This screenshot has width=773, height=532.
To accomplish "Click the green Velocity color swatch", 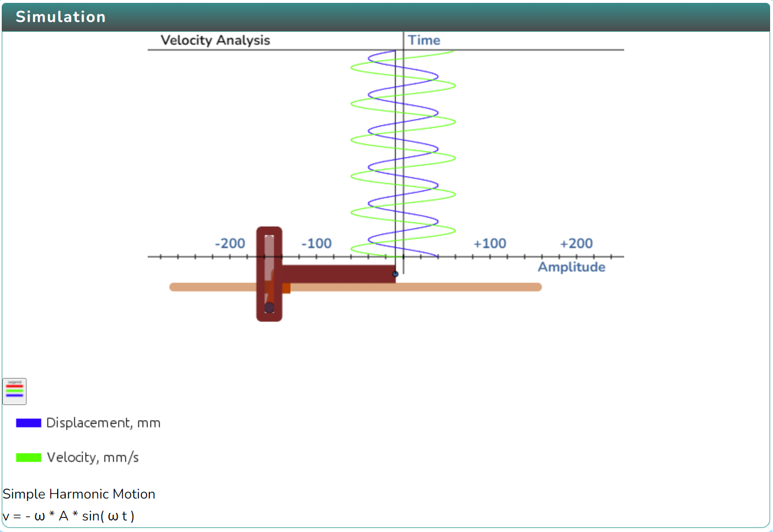I will point(29,458).
